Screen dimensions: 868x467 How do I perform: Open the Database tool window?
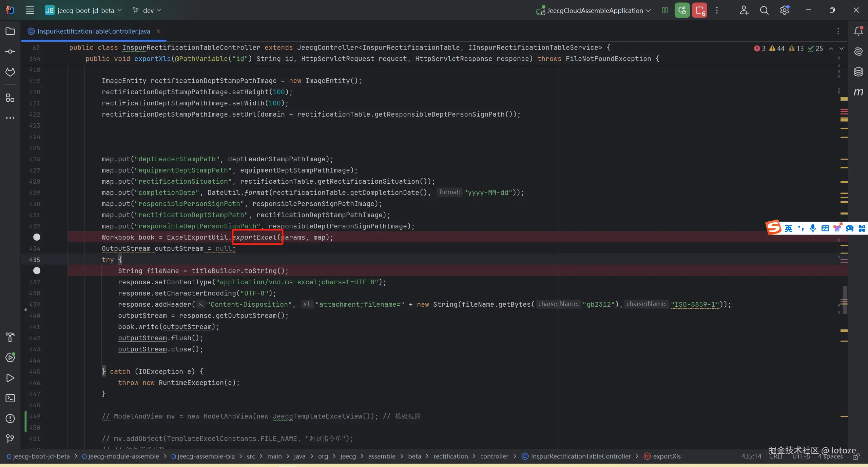click(858, 72)
